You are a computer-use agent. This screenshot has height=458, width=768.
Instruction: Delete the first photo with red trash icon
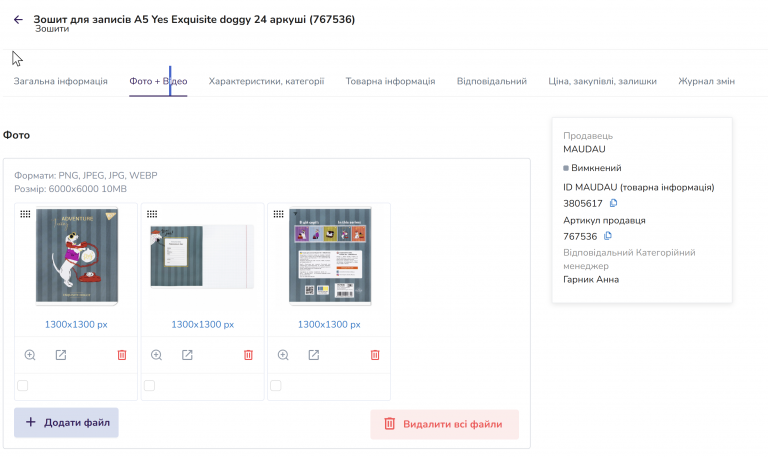click(x=122, y=355)
